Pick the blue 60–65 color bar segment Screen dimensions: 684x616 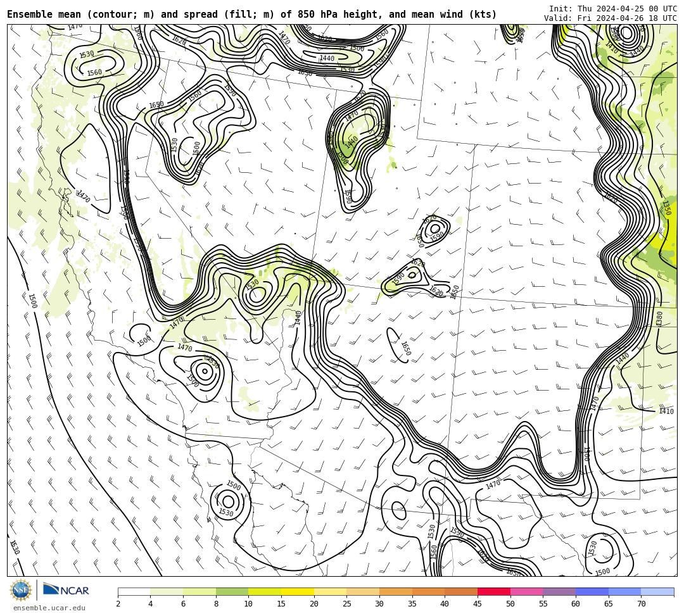tap(592, 591)
